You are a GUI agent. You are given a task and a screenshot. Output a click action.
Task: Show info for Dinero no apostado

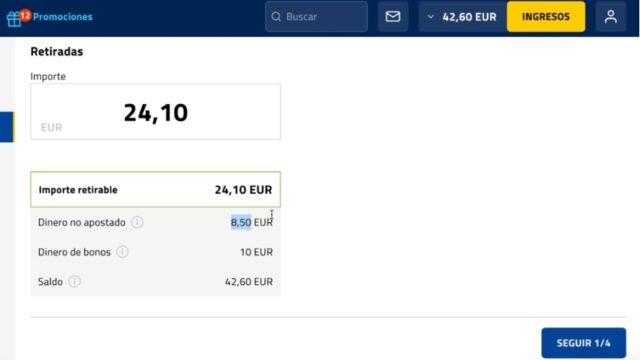(137, 222)
